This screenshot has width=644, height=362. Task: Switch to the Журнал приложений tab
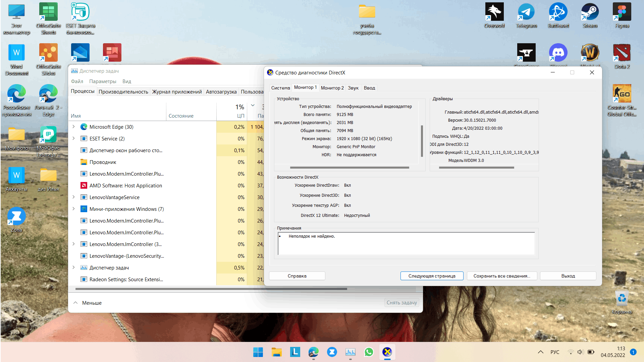point(177,92)
